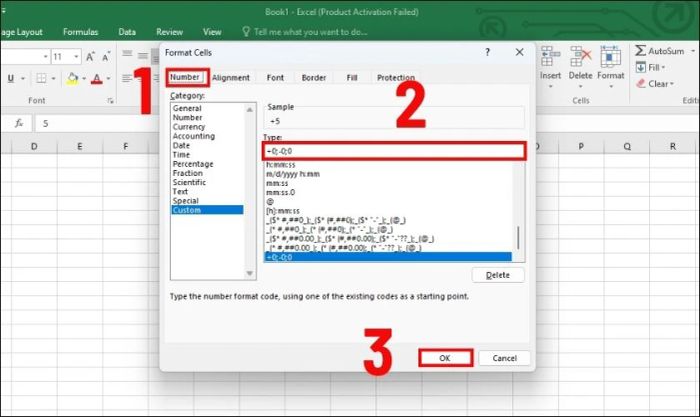This screenshot has width=700, height=417.
Task: Click the Type list scrollbar thumb
Action: point(518,238)
